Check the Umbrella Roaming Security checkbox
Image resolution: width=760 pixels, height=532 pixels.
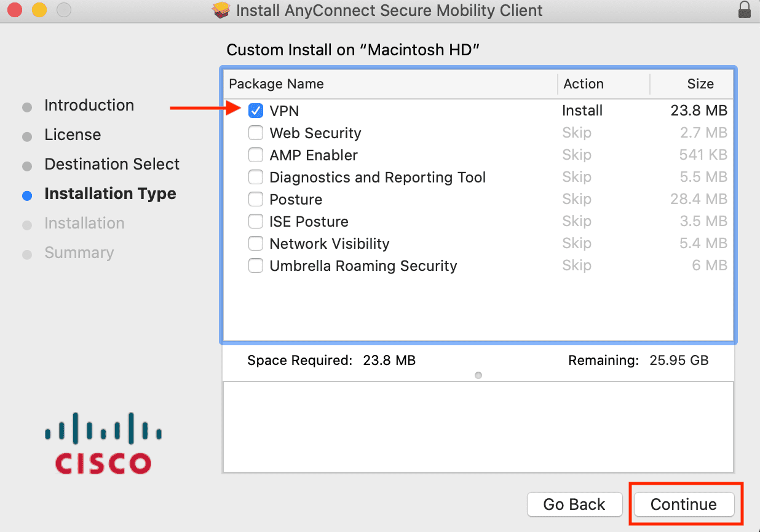[x=256, y=265]
